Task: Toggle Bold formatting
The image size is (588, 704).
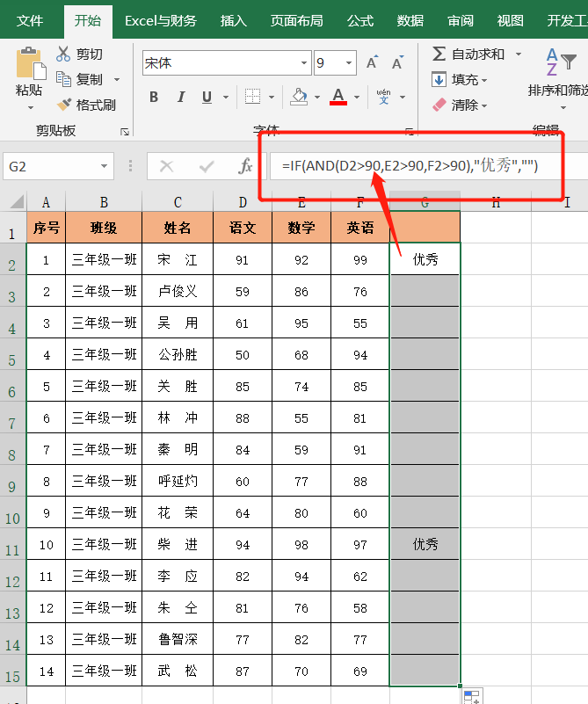Action: pos(154,97)
